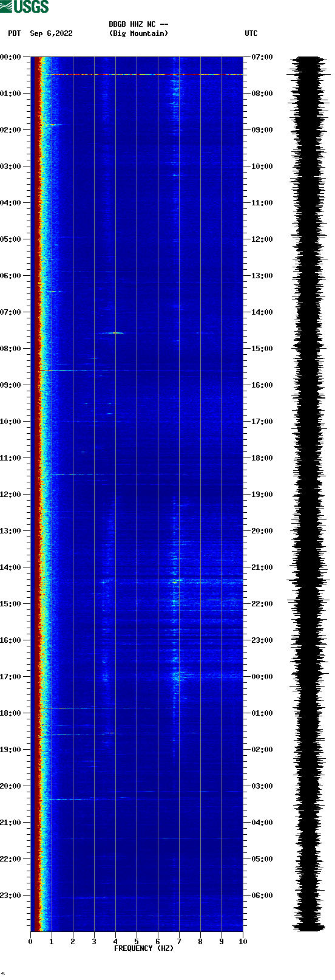335x980 pixels.
Task: Click the PDT time label '00:00'
Action: [10, 57]
